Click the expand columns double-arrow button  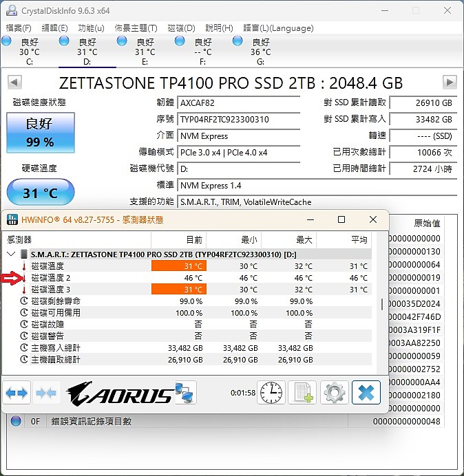[17, 393]
